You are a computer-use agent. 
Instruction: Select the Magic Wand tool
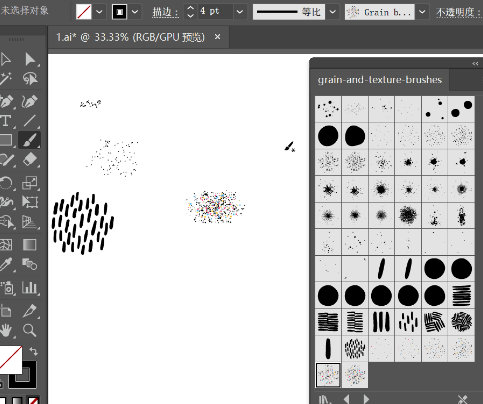coord(6,79)
